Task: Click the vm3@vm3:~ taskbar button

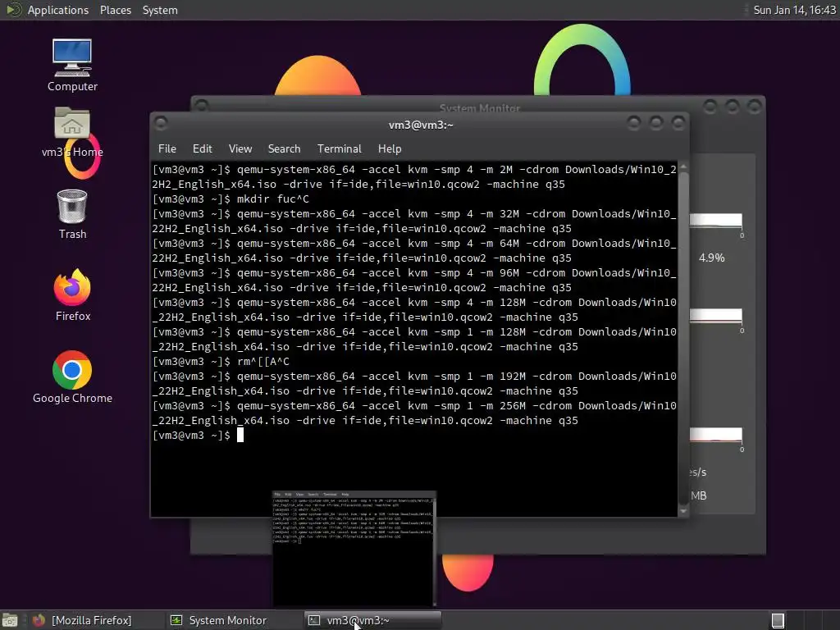Action: 373,620
